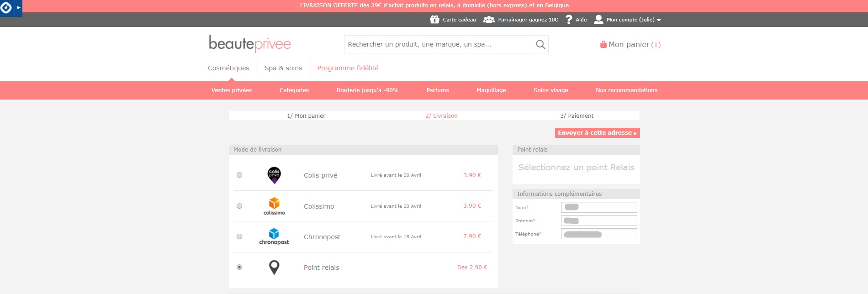This screenshot has width=868, height=294.
Task: Click Livré avant le 18 Avril text
Action: click(396, 237)
